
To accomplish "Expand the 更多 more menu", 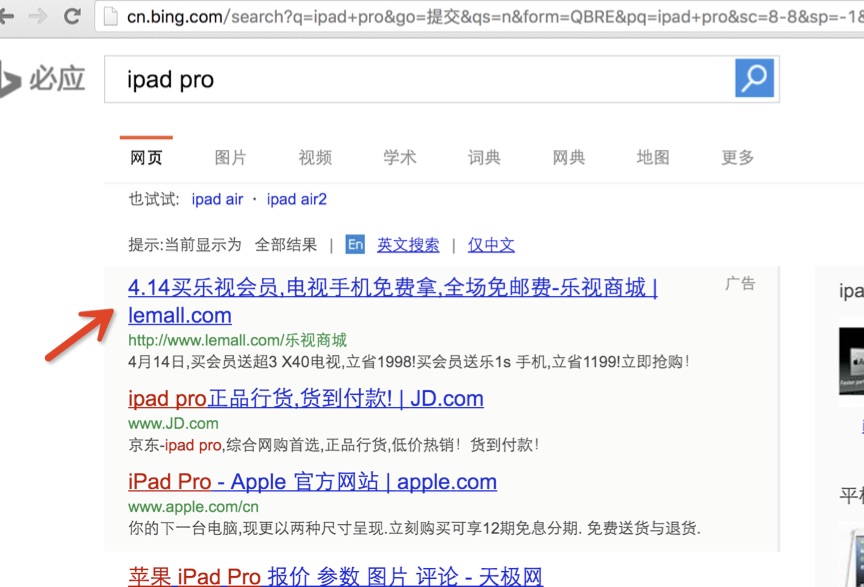I will pos(737,158).
